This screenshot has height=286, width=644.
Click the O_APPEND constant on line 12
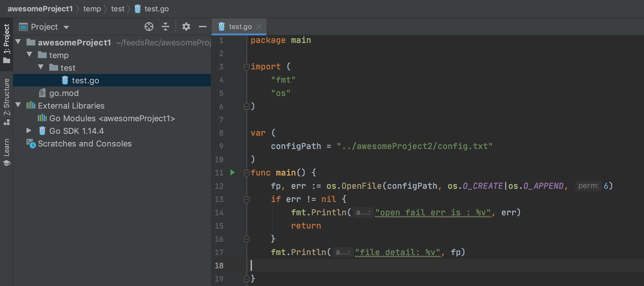coord(543,186)
